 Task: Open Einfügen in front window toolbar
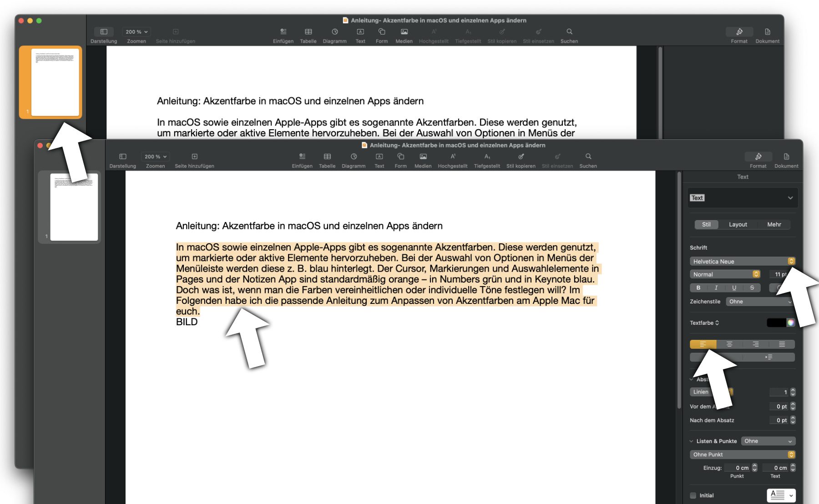pos(302,156)
